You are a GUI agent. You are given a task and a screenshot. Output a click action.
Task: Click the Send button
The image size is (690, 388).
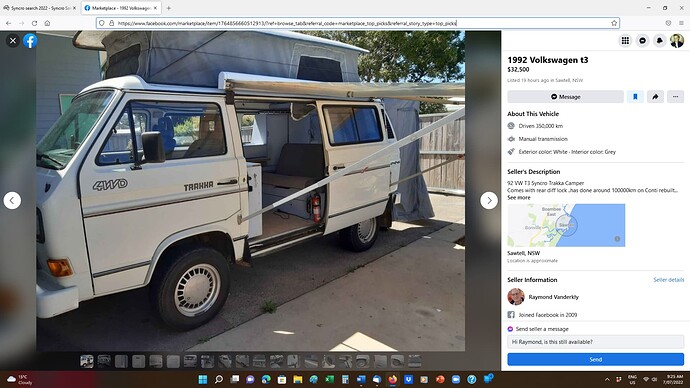click(595, 359)
